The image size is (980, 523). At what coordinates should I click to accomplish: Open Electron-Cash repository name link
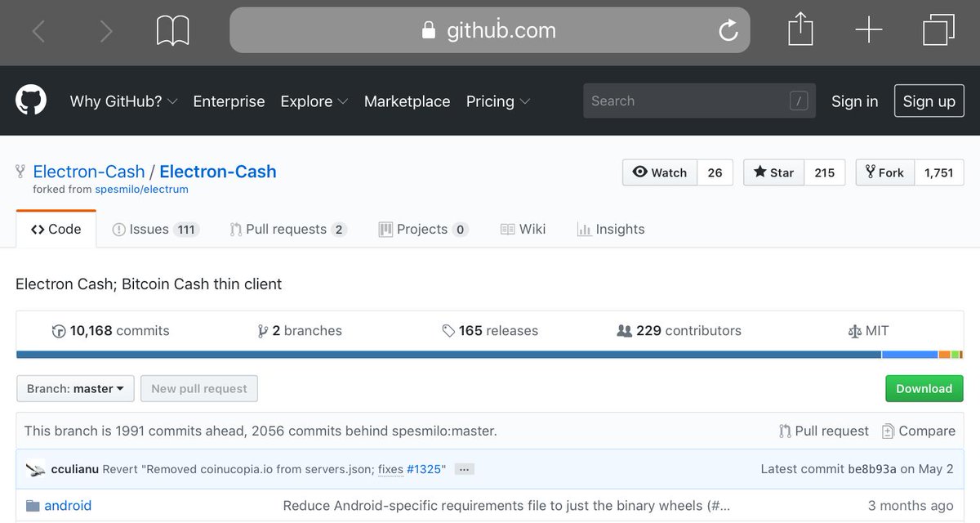[x=218, y=172]
